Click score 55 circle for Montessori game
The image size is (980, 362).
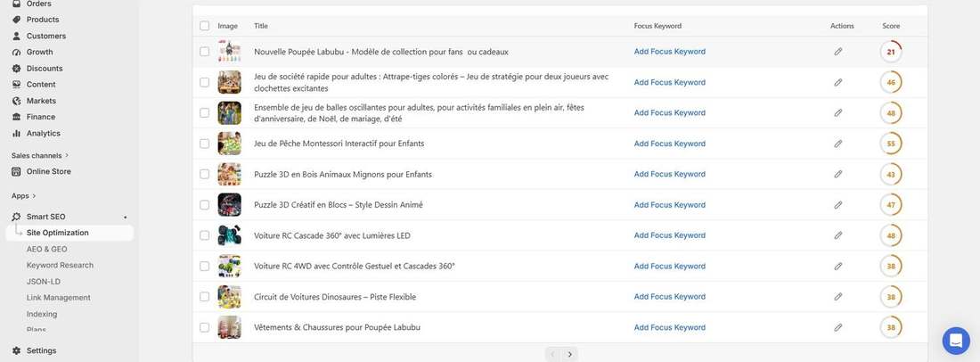891,144
